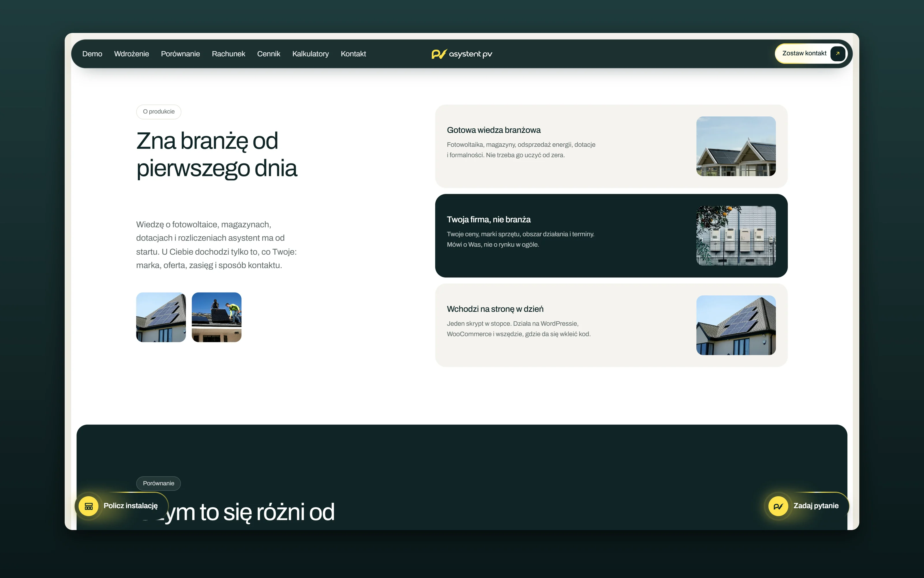Image resolution: width=924 pixels, height=578 pixels.
Task: Open the Cennik page link
Action: [269, 54]
